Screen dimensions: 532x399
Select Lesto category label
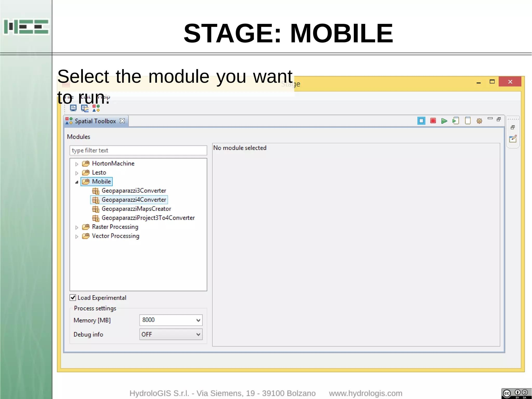click(x=99, y=173)
